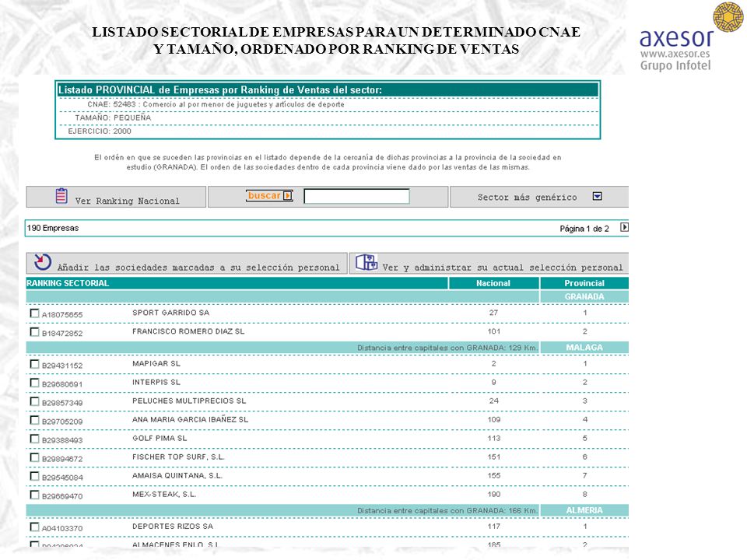Click the EJERCICIO: 2000 line
This screenshot has height=560, width=747.
pos(100,131)
